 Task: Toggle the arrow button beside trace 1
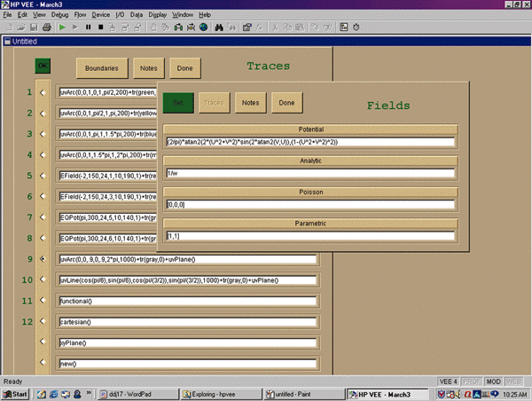[41, 92]
